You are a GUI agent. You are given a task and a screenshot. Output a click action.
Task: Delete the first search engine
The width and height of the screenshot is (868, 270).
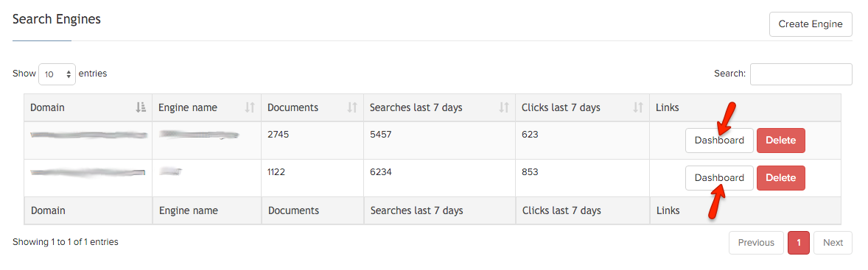(x=780, y=141)
